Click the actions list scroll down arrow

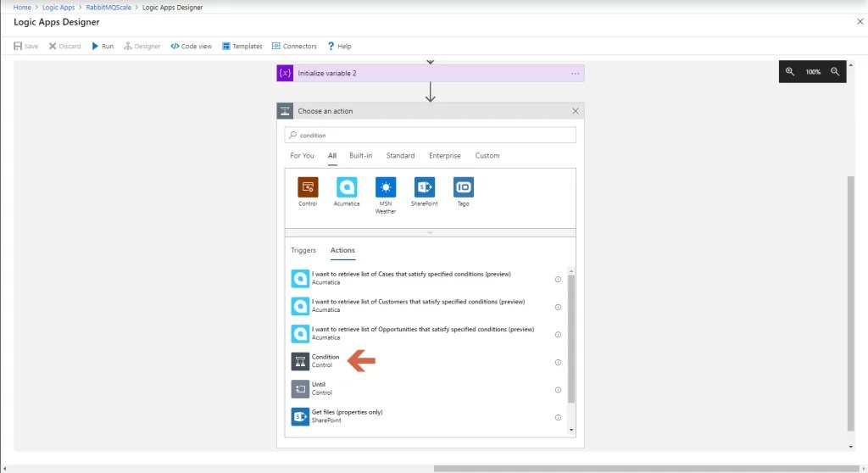coord(571,430)
